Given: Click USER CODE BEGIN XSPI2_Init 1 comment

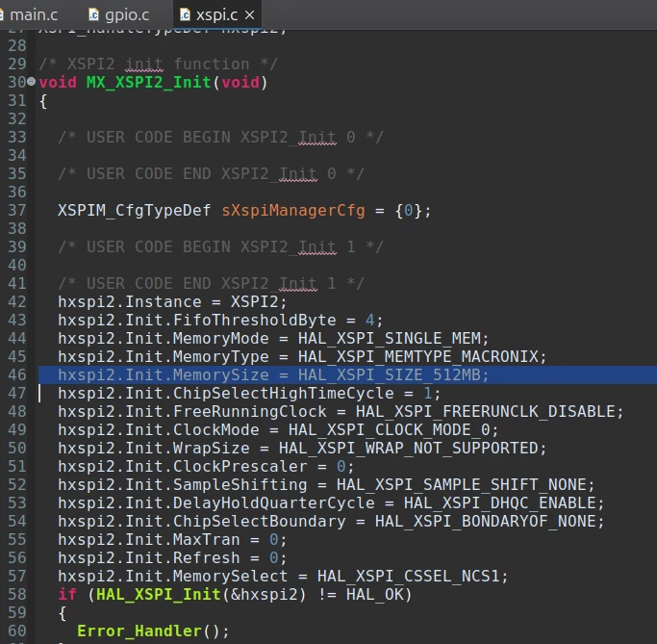Looking at the screenshot, I should [220, 247].
